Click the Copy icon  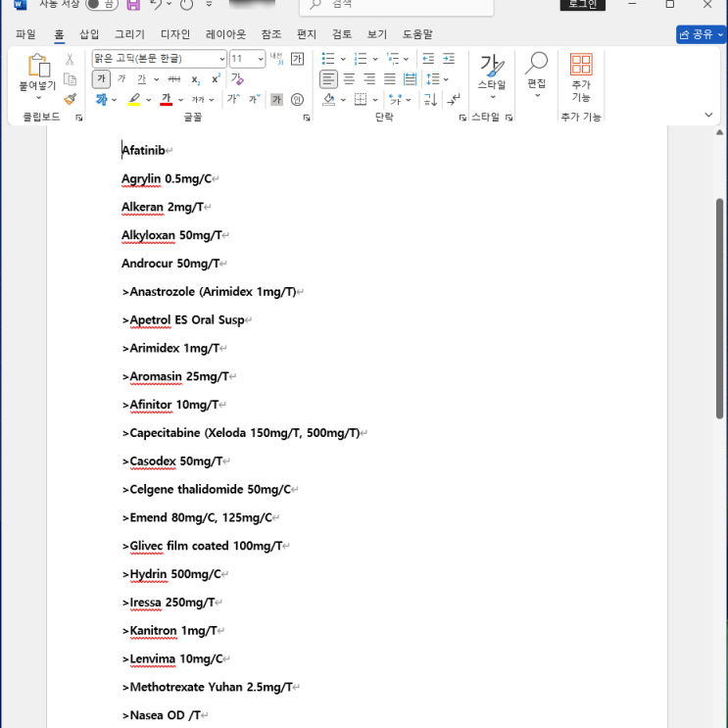click(x=70, y=79)
